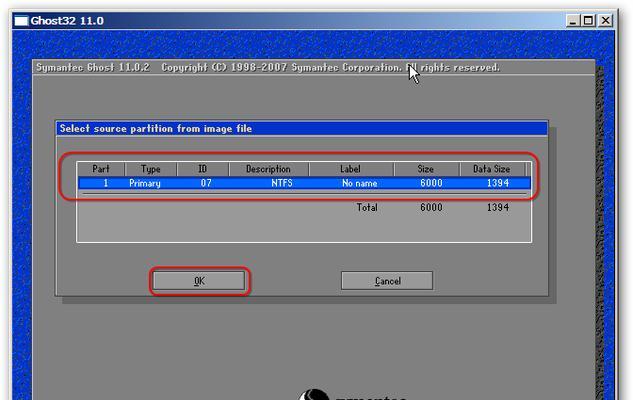The image size is (633, 400).
Task: Minimize the Ghost32 11.0 window
Action: coord(572,21)
